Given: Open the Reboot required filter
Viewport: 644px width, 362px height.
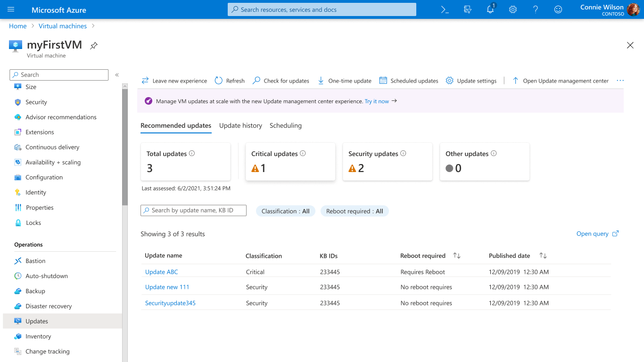Looking at the screenshot, I should tap(355, 211).
